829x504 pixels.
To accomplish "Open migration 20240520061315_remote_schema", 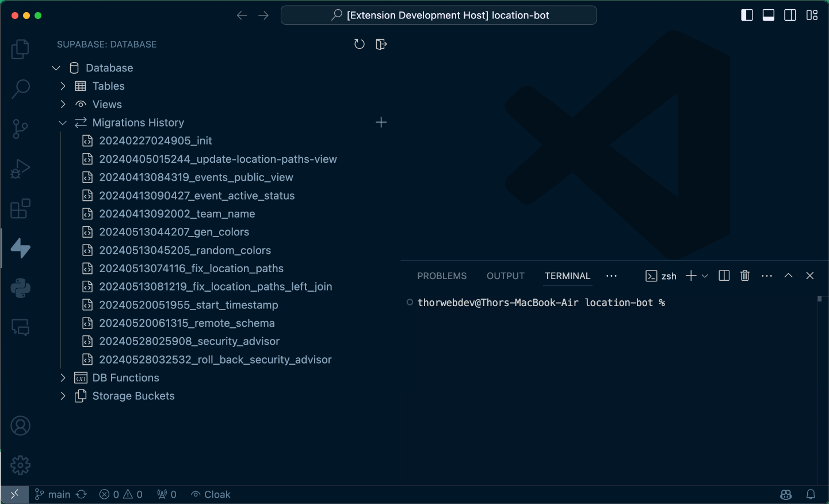I will (x=187, y=323).
